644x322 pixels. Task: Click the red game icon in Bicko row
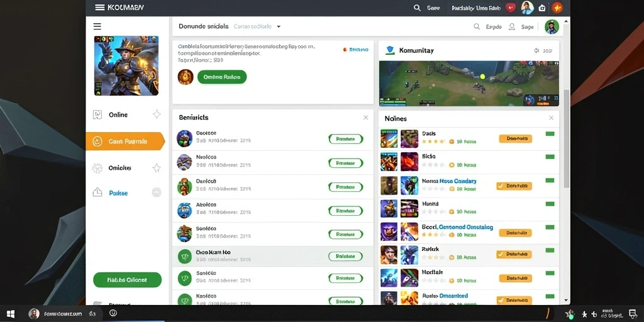click(409, 162)
